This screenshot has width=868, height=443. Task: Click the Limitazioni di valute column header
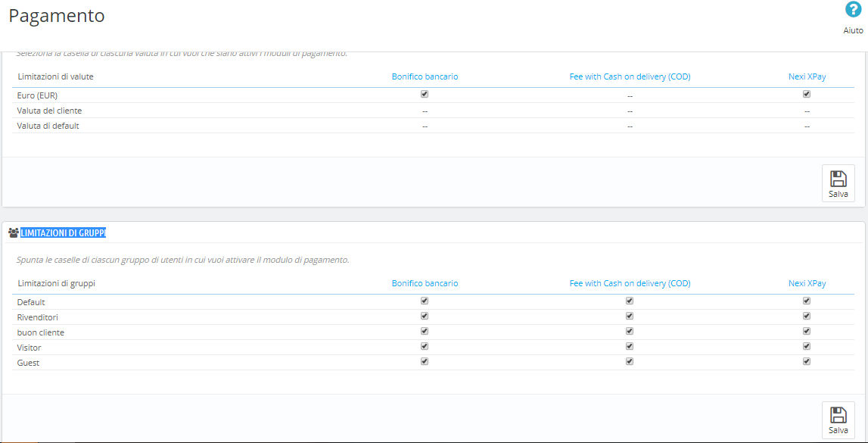click(x=55, y=77)
